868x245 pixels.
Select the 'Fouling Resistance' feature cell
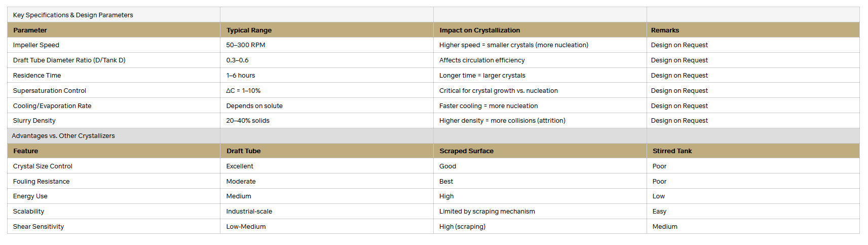click(x=42, y=182)
